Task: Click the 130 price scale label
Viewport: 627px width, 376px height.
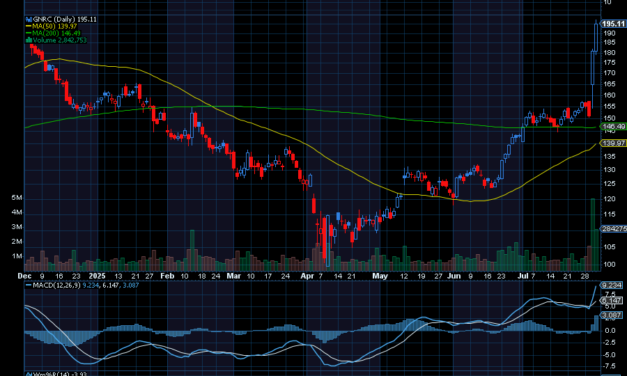Action: 609,170
